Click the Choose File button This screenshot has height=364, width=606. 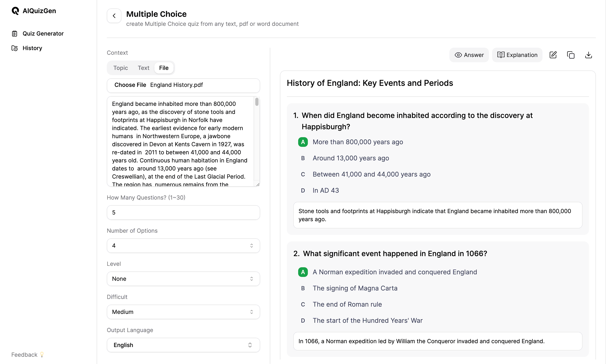130,85
